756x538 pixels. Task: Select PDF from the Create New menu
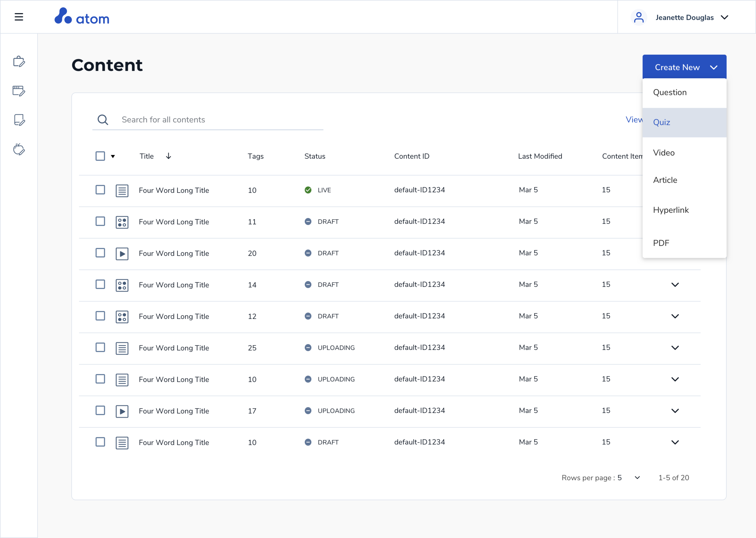point(684,243)
